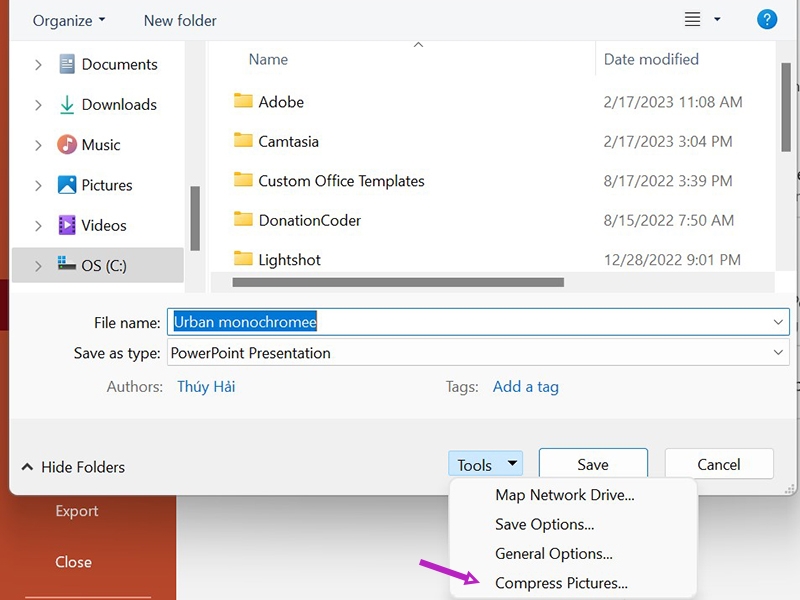This screenshot has height=600, width=800.
Task: Click the Videos icon
Action: click(67, 225)
